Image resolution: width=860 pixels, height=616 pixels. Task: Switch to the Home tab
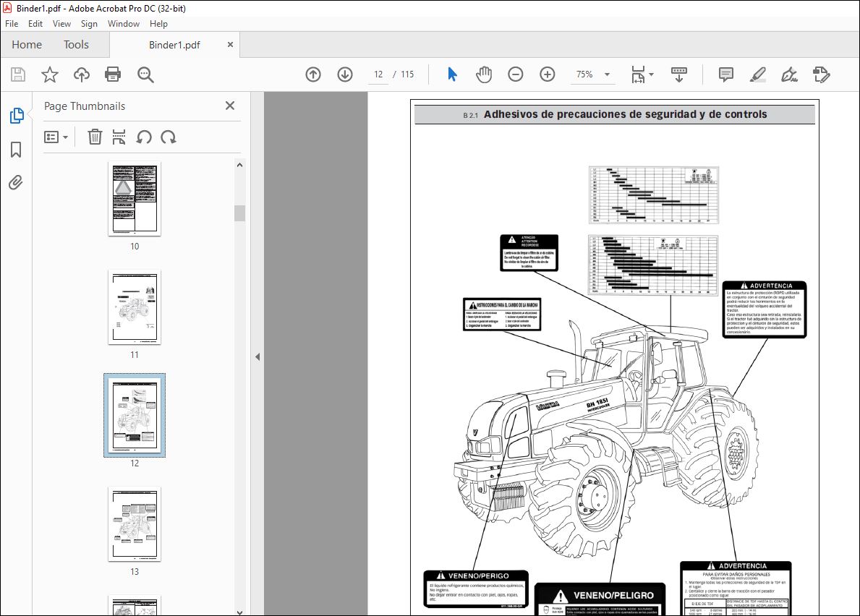[x=27, y=44]
